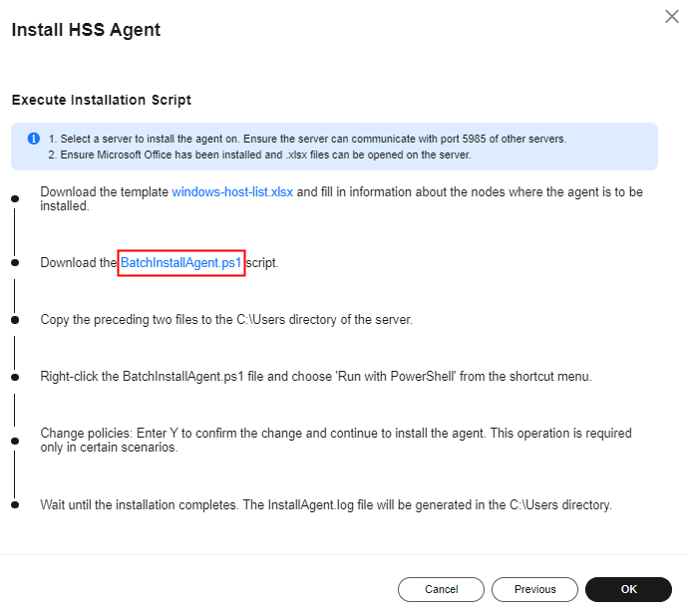Viewport: 688px width, 616px height.
Task: Click the bullet beside the script download step
Action: pos(15,263)
